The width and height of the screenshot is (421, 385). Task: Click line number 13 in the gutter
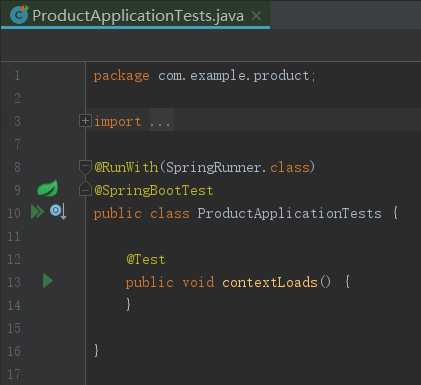(x=14, y=282)
